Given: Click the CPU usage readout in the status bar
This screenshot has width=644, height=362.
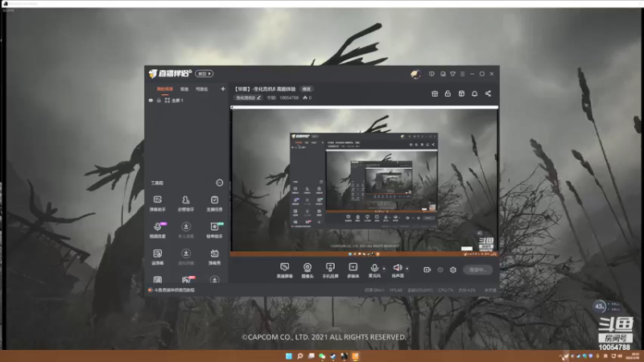Looking at the screenshot, I should tap(446, 290).
